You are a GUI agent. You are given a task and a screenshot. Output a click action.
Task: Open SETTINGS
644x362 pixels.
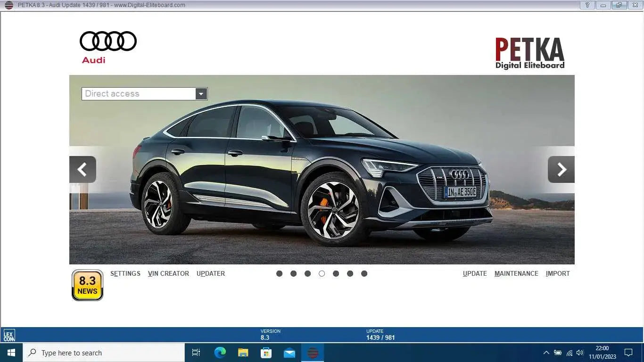[125, 273]
